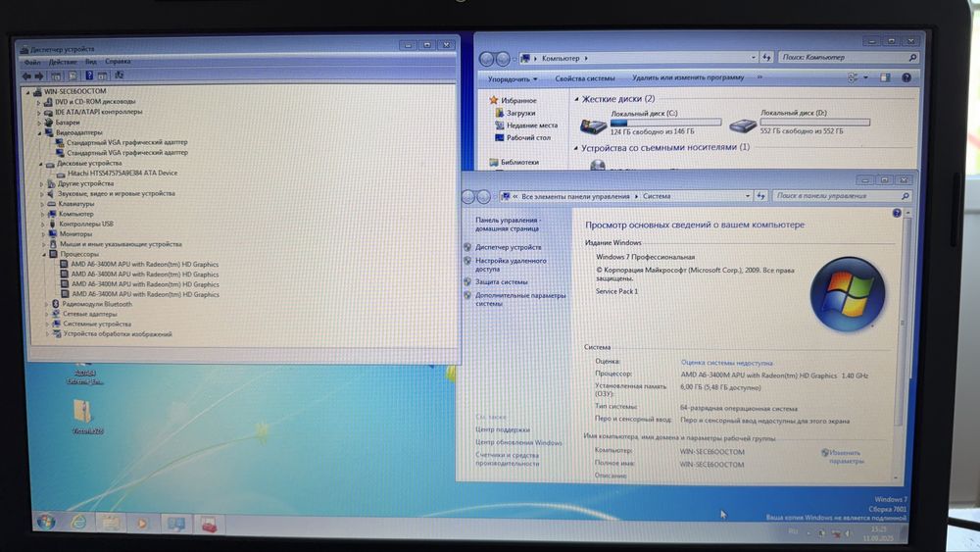Select the Батареи battery device icon
Screen dimensions: 980x552
[49, 122]
